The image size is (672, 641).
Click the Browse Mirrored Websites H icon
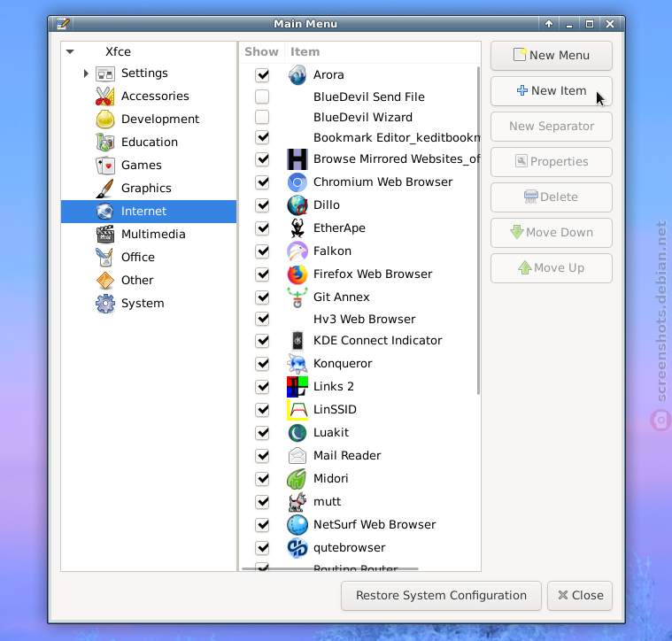297,159
